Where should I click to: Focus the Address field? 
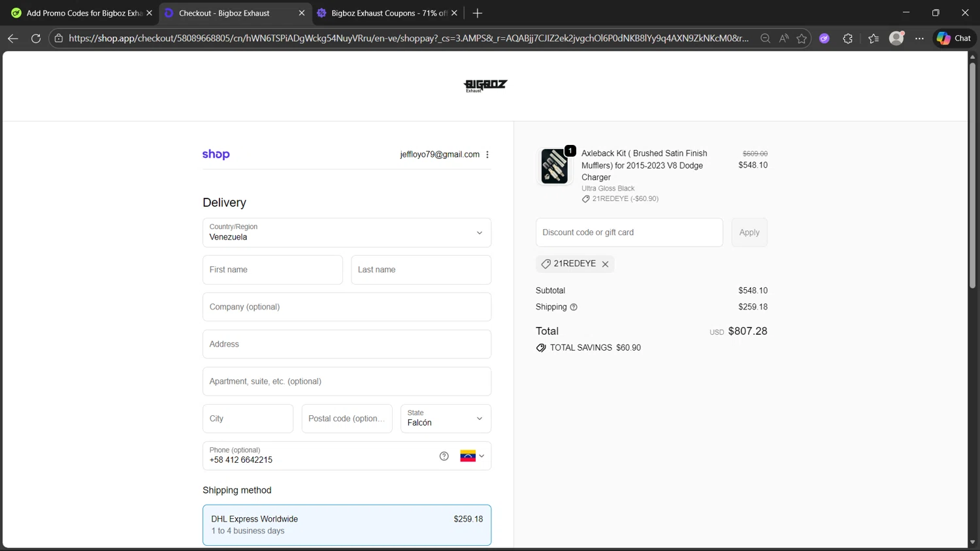coord(347,344)
